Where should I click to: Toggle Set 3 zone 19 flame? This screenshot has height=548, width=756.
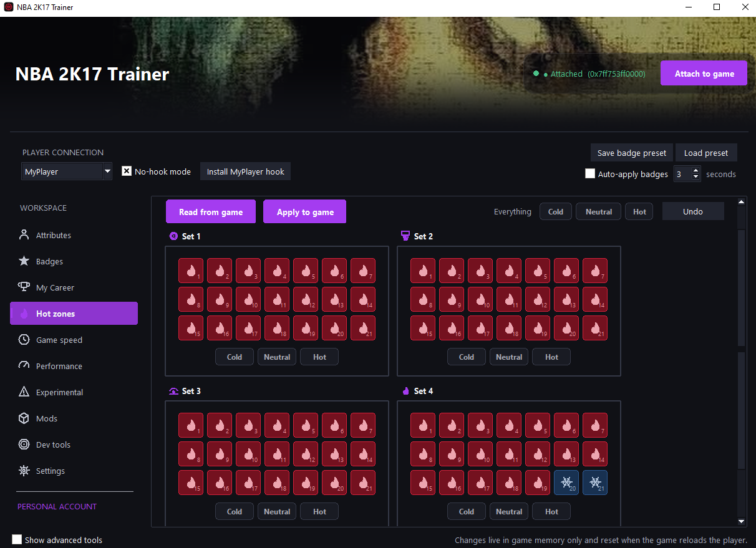tap(306, 483)
